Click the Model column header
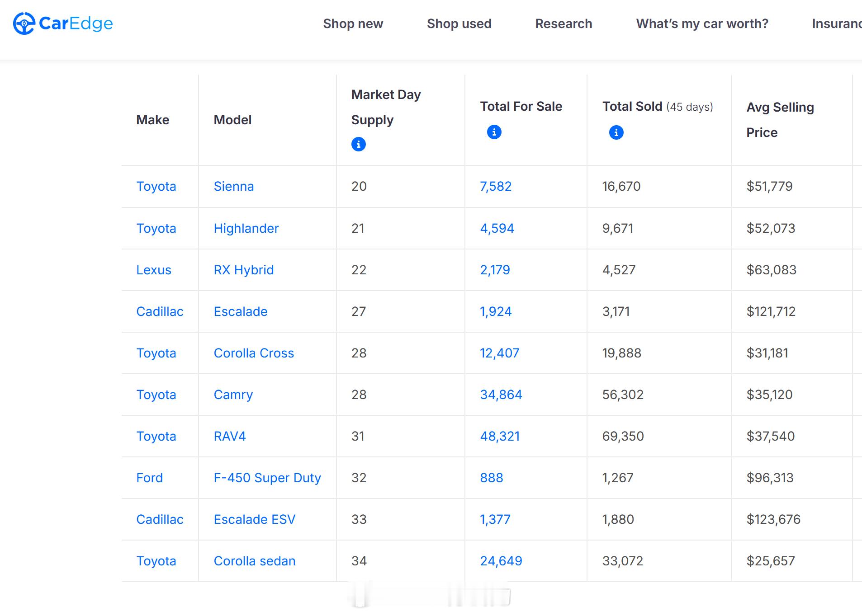 click(232, 120)
